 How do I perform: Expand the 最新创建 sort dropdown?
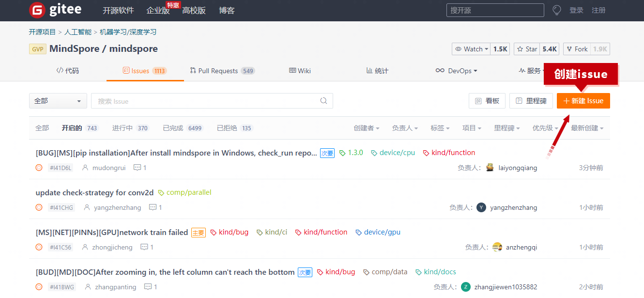(x=587, y=128)
